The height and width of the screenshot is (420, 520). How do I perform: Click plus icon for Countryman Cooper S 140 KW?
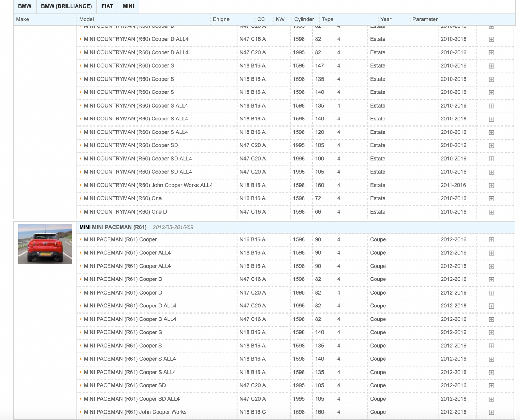coord(492,93)
